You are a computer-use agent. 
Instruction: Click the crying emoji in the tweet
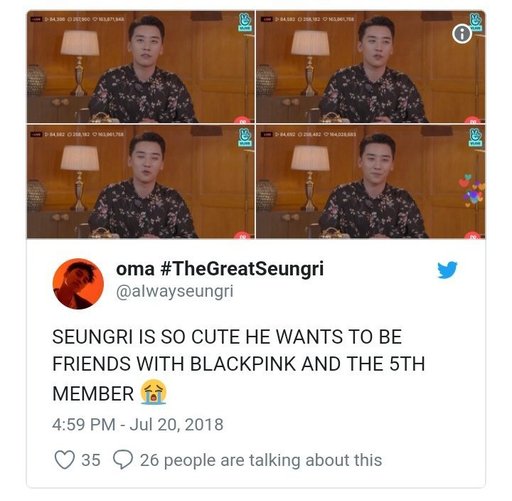pyautogui.click(x=154, y=392)
